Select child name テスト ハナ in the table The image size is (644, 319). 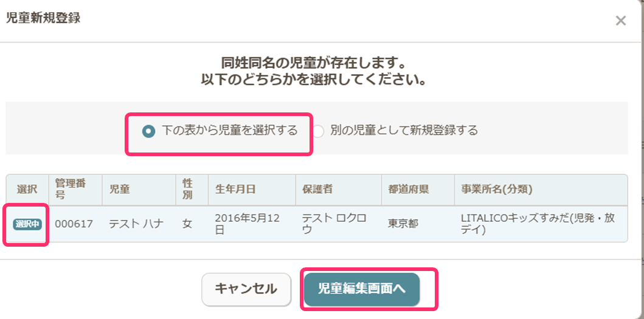coord(136,224)
